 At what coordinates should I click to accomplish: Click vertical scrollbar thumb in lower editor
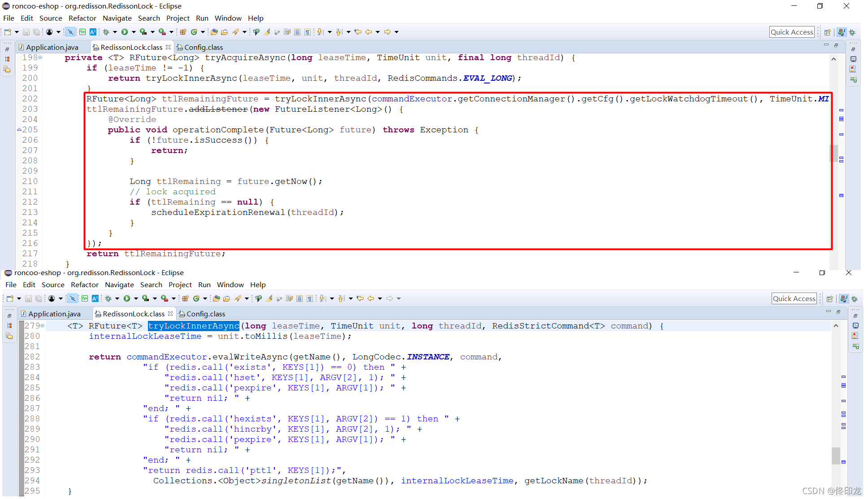coord(836,455)
